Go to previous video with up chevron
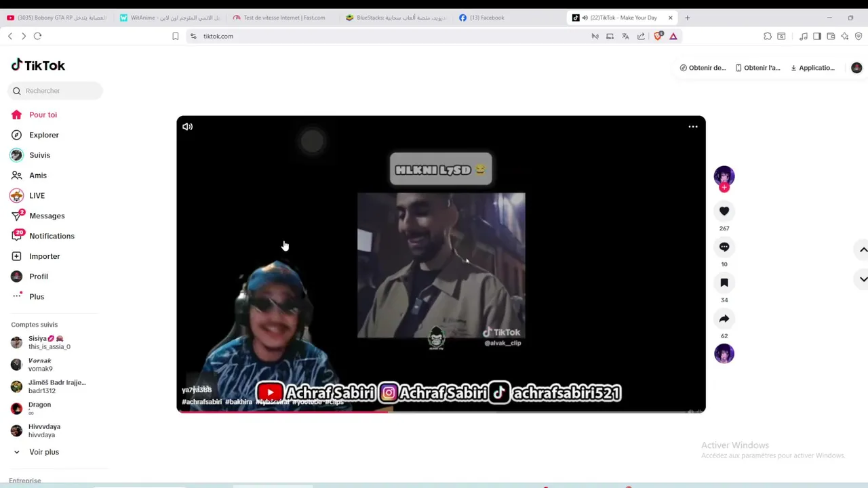 pyautogui.click(x=863, y=249)
